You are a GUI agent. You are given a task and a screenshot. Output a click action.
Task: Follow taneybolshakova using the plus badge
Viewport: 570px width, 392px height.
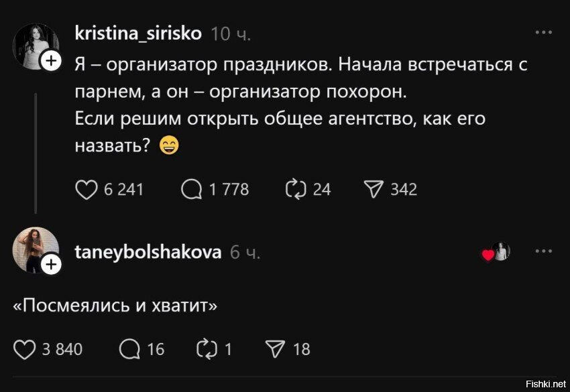[x=52, y=265]
